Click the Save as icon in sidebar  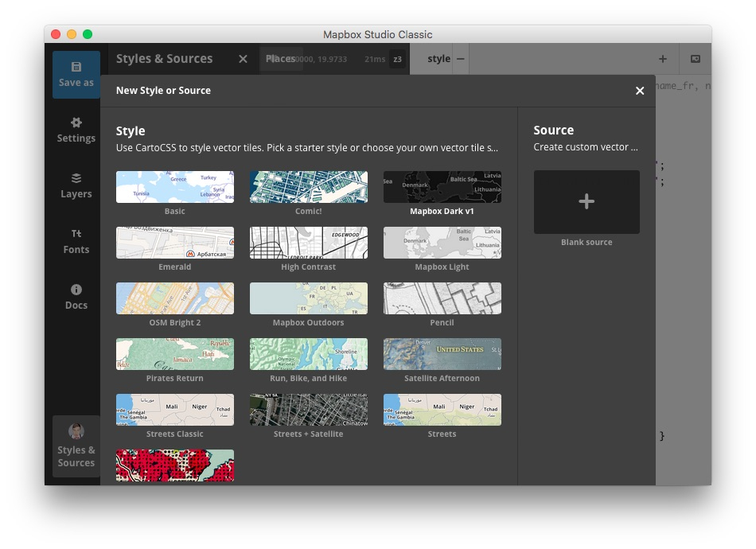[x=76, y=74]
